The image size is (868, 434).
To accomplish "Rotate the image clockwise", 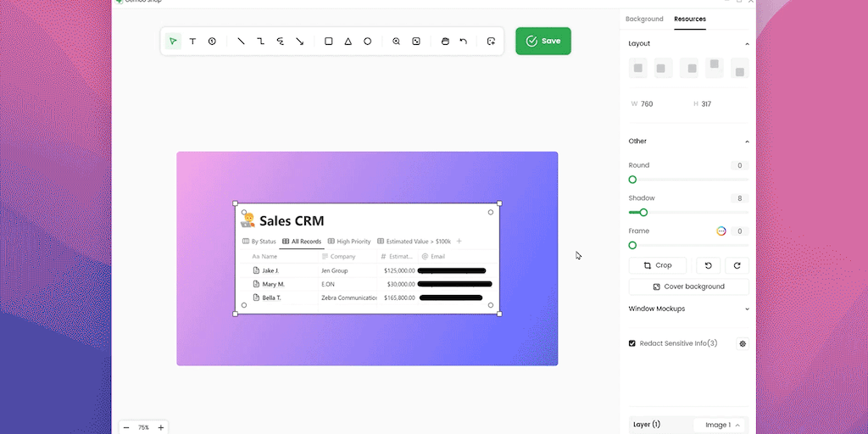I will (x=737, y=265).
